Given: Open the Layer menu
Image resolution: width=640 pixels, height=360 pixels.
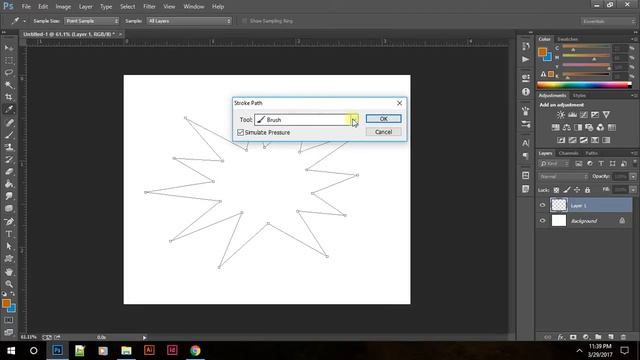Looking at the screenshot, I should tap(85, 7).
